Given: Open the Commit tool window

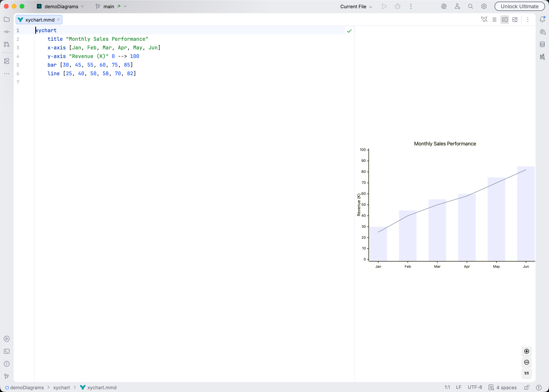Looking at the screenshot, I should 6,32.
